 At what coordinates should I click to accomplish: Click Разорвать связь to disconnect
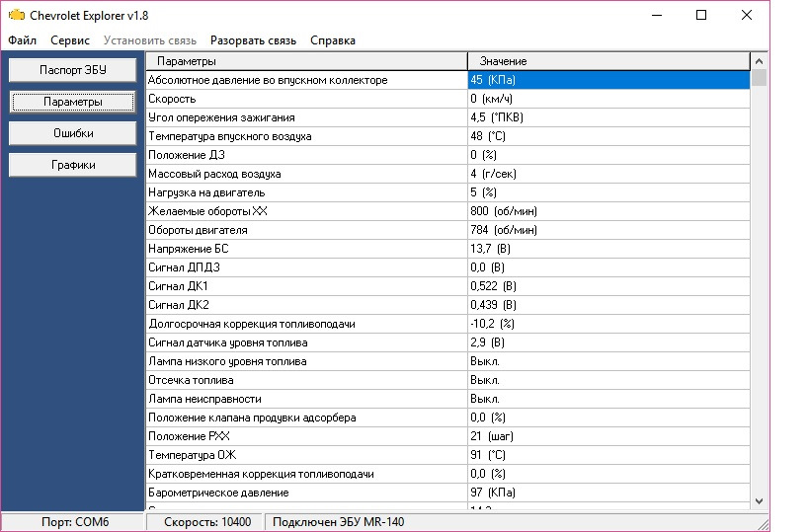253,40
